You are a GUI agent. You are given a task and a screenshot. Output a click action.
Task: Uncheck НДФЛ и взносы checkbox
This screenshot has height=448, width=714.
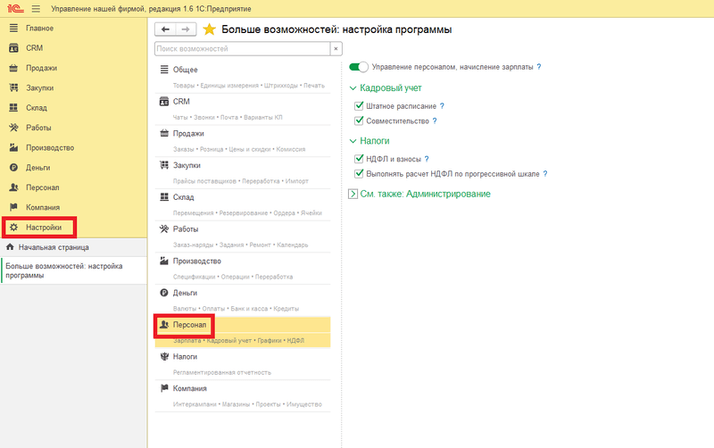359,159
